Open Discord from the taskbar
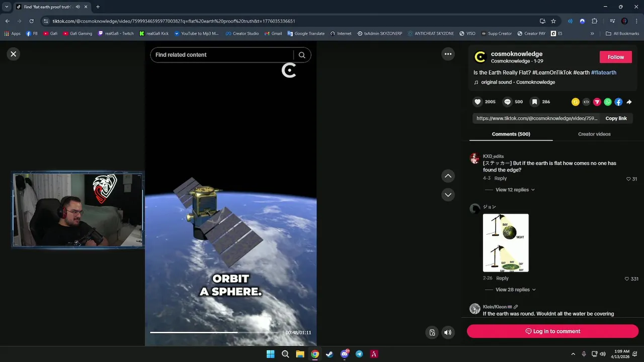 [x=345, y=354]
